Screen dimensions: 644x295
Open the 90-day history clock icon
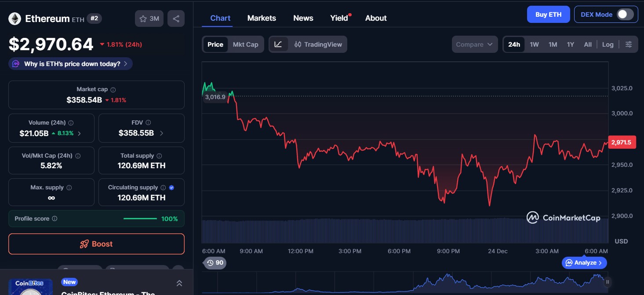point(210,262)
